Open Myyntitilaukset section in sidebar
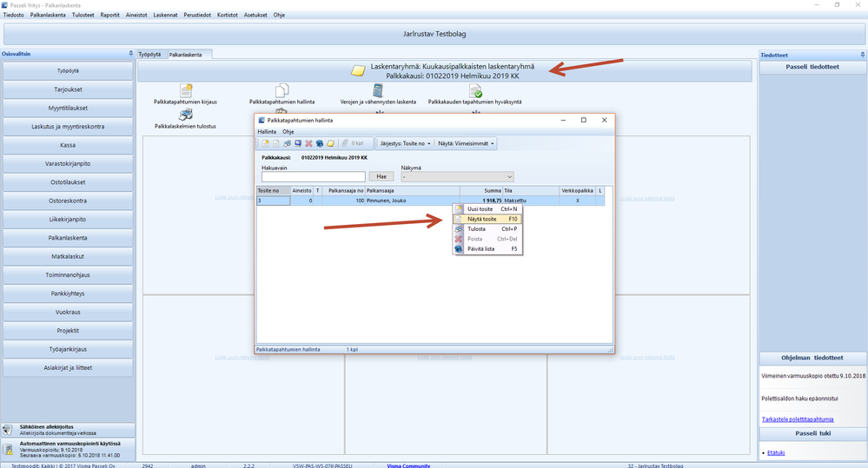Image resolution: width=868 pixels, height=468 pixels. [x=68, y=108]
